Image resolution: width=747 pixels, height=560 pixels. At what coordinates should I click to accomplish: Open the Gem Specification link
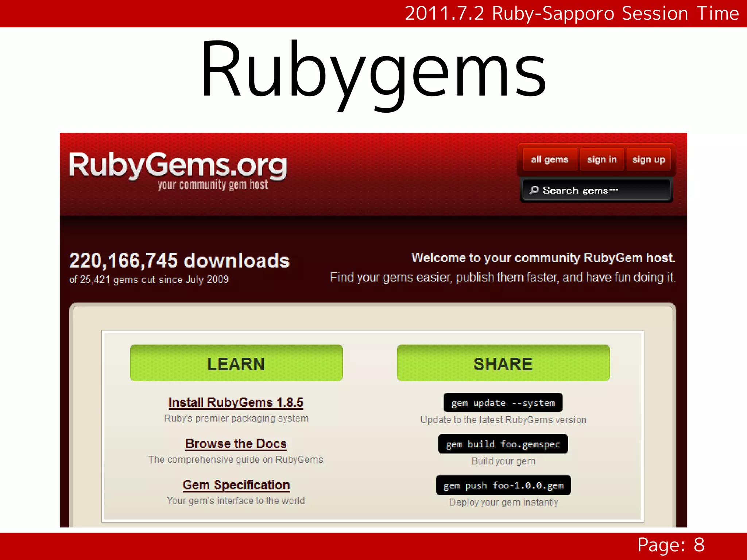coord(236,485)
